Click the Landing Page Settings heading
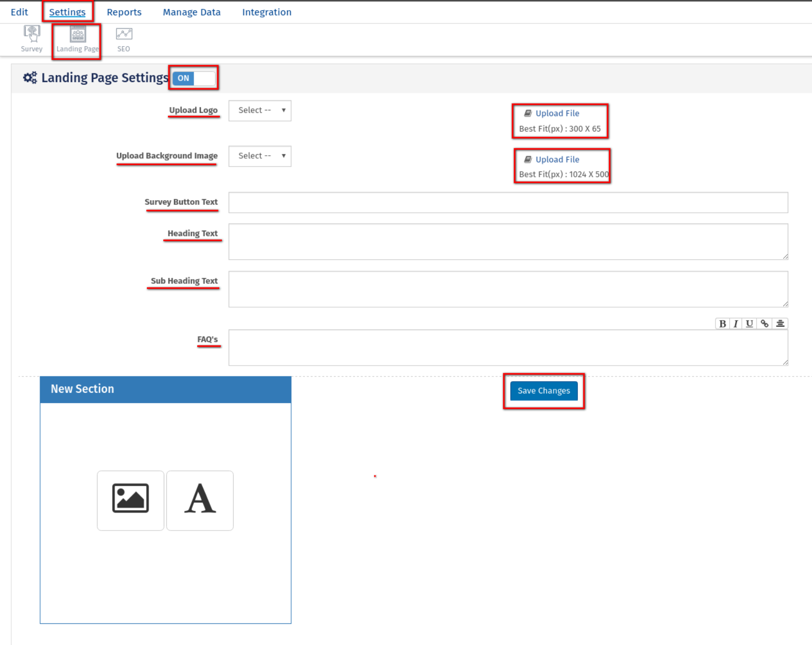812x645 pixels. tap(105, 78)
